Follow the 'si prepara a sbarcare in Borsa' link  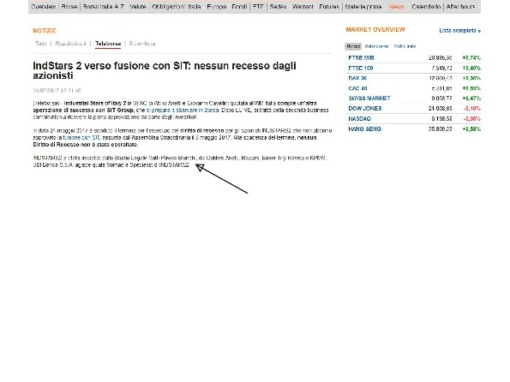[x=183, y=110]
